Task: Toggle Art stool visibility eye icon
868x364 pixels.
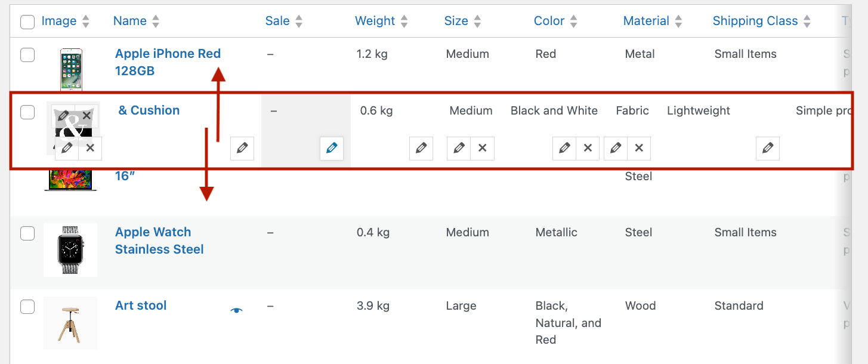Action: coord(237,310)
